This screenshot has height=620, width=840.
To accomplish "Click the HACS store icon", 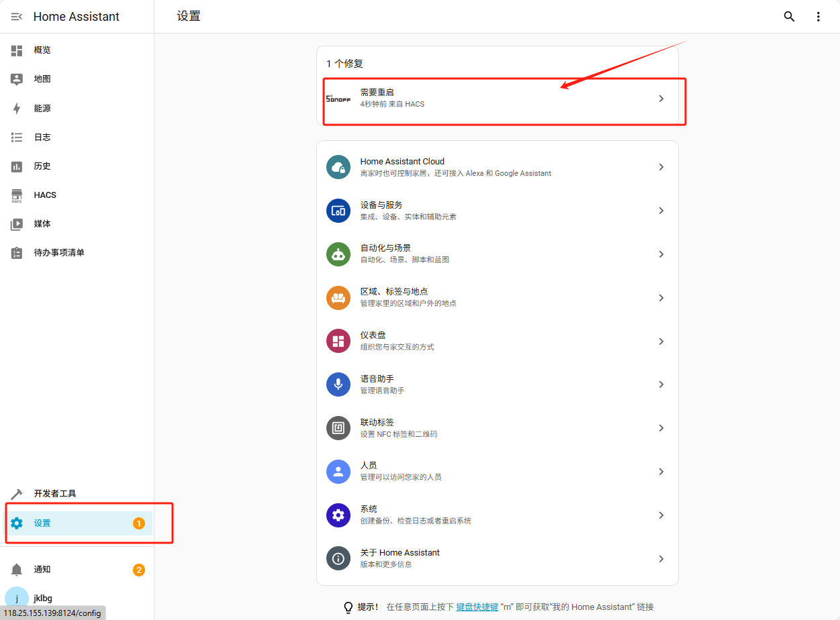I will point(17,195).
